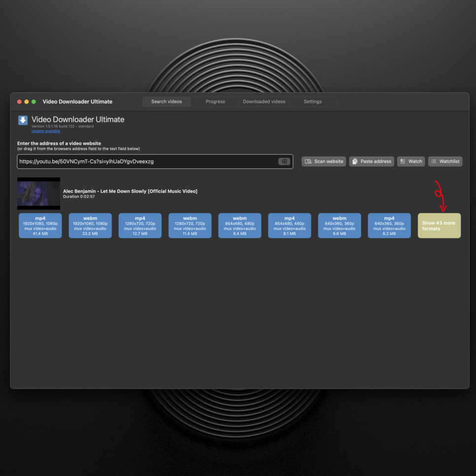Click the Update available link
Screen dimensions: 476x476
[46, 131]
